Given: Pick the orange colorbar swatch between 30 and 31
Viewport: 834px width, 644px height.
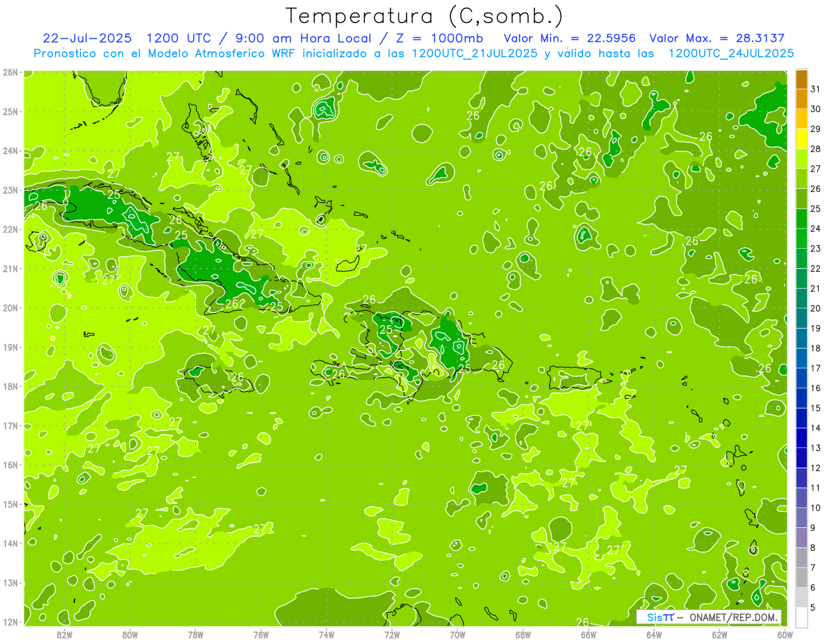Looking at the screenshot, I should tap(802, 99).
